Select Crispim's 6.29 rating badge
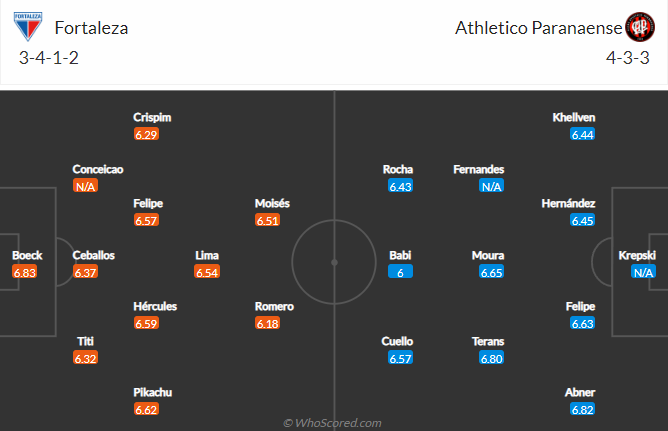 point(147,134)
